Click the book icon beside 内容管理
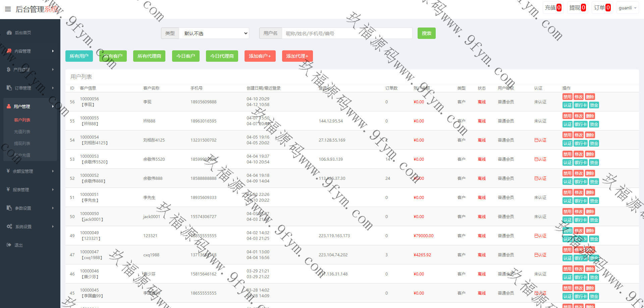The height and width of the screenshot is (308, 644). point(9,51)
